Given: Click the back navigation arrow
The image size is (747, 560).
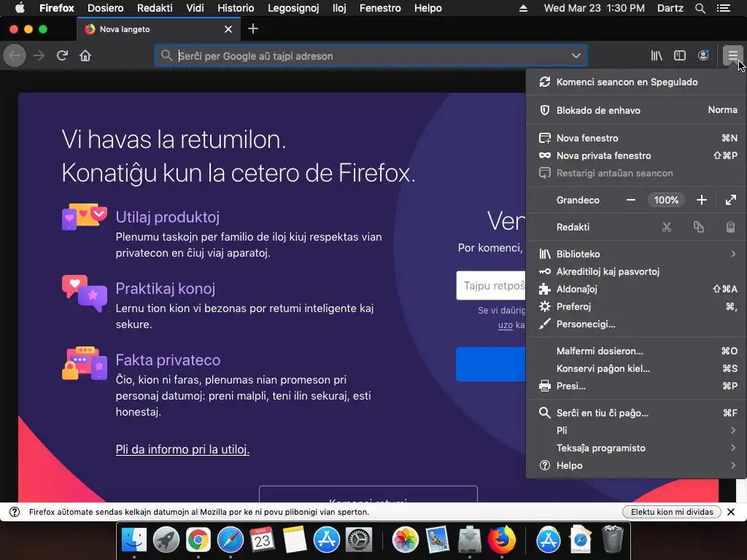Looking at the screenshot, I should click(x=15, y=55).
